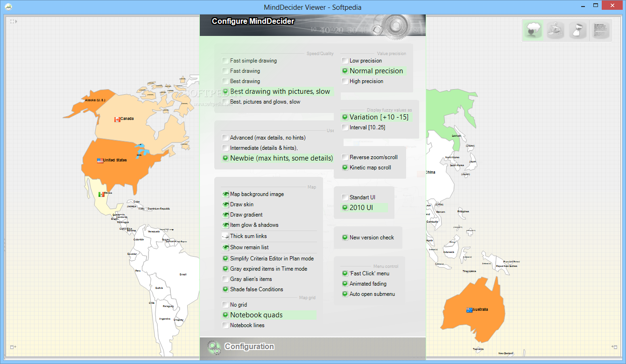Enable Gray alien's items
The width and height of the screenshot is (626, 364).
click(x=247, y=279)
